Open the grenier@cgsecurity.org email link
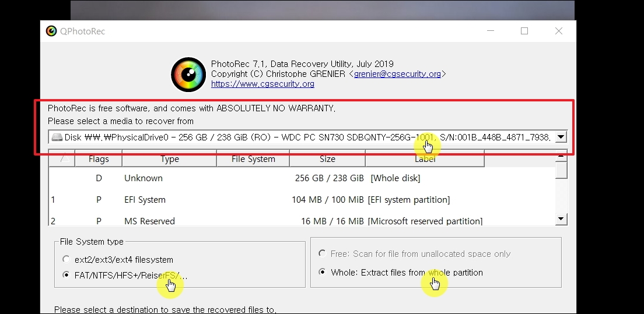 [397, 74]
